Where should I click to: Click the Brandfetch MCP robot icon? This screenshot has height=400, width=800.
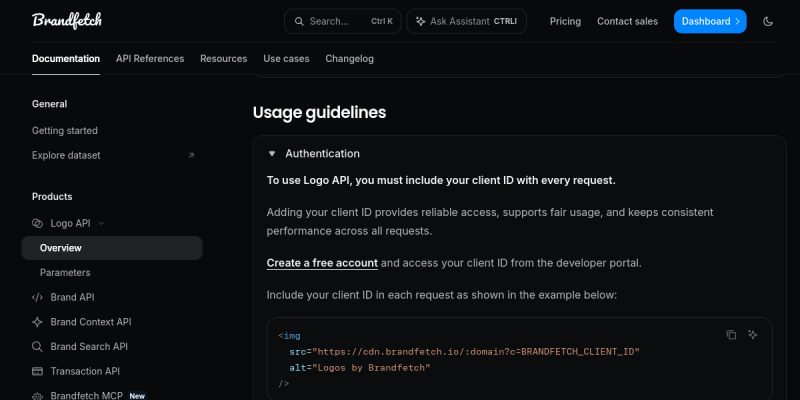tap(37, 395)
